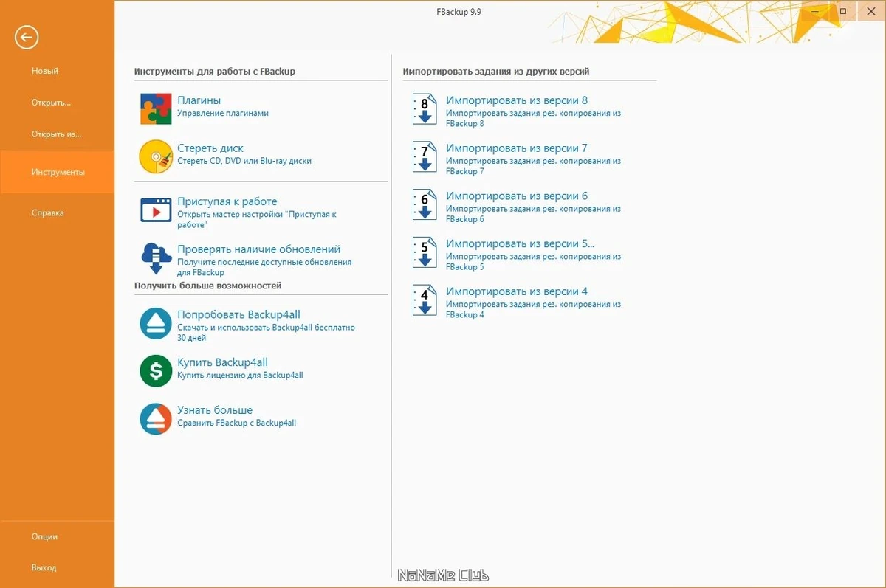Click Купить Backup4all title
Image resolution: width=886 pixels, height=588 pixels.
pos(222,362)
